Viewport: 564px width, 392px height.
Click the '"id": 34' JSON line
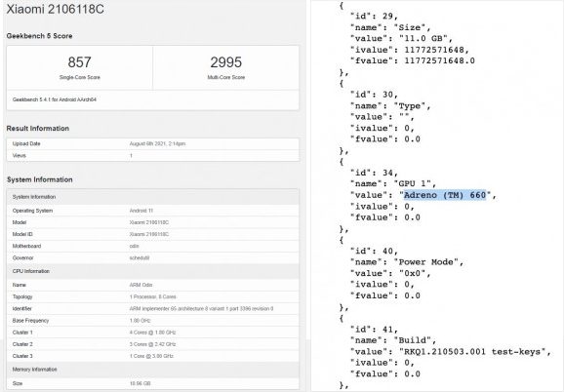coord(374,173)
